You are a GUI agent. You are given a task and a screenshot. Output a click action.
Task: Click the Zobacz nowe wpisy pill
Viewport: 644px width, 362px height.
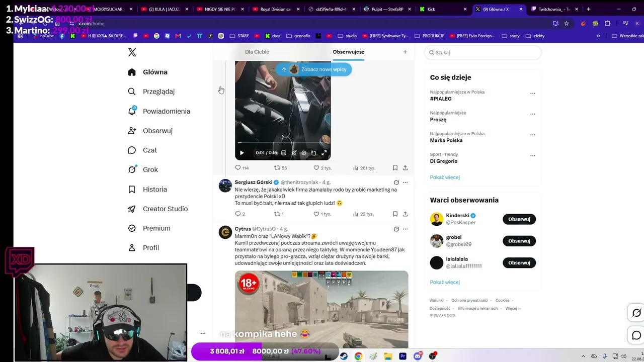coord(313,69)
